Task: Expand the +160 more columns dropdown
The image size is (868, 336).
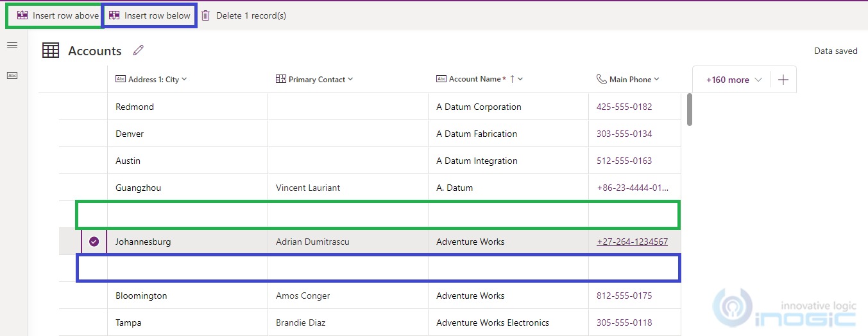Action: click(x=734, y=80)
